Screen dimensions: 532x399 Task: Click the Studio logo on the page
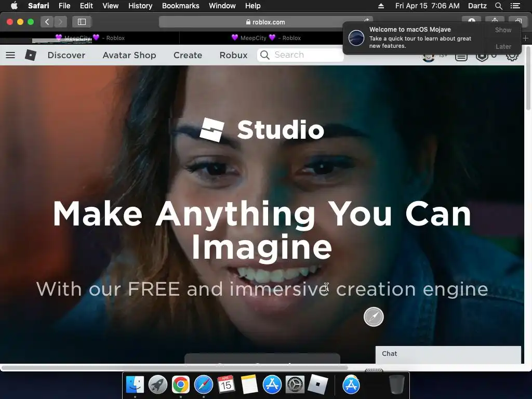(x=262, y=129)
